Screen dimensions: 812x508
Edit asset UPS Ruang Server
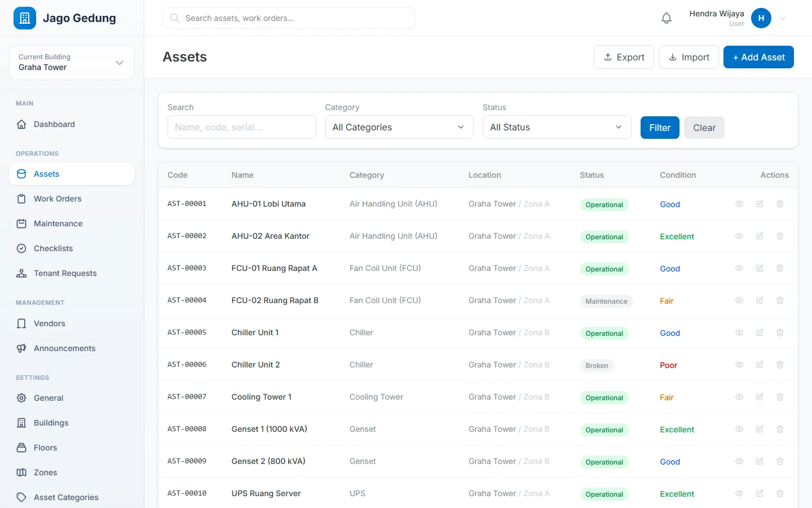(760, 493)
